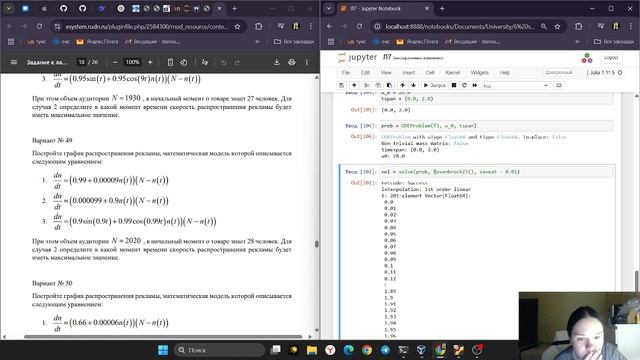The image size is (640, 360).
Task: Open File Explorer from the taskbar
Action: 312,350
